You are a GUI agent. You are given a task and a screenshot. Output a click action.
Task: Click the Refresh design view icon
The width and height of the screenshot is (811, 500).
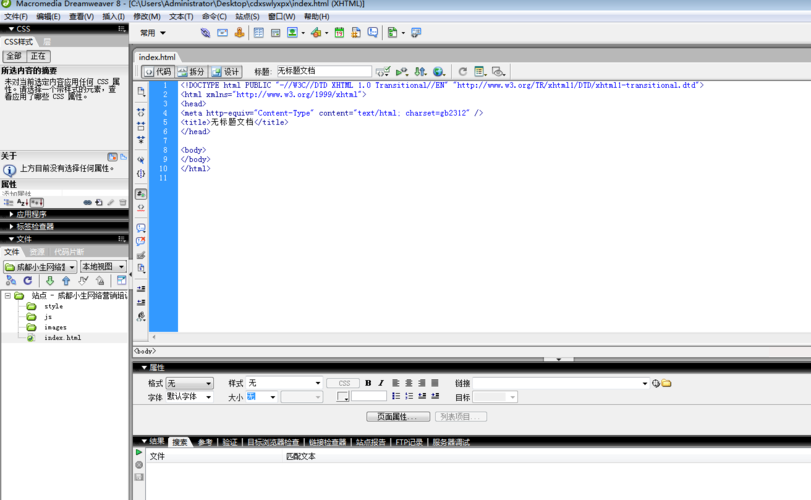[x=462, y=72]
